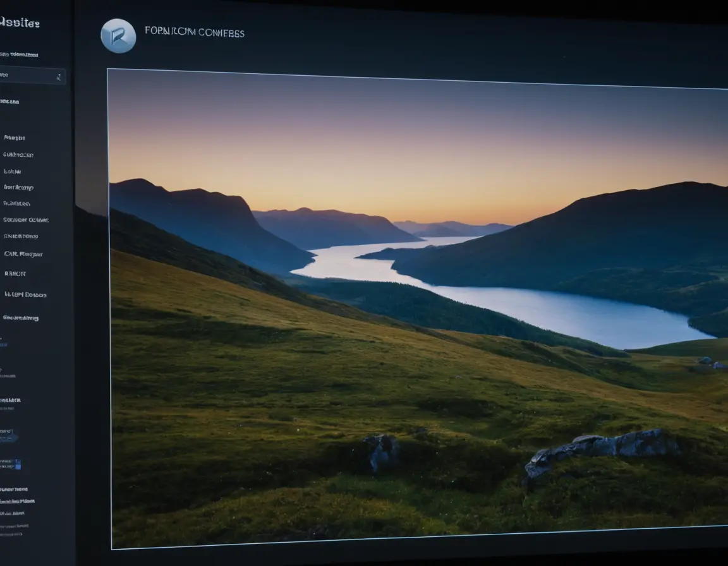This screenshot has height=566, width=728.
Task: Click the sidebar heading at top left
Action: click(x=20, y=23)
